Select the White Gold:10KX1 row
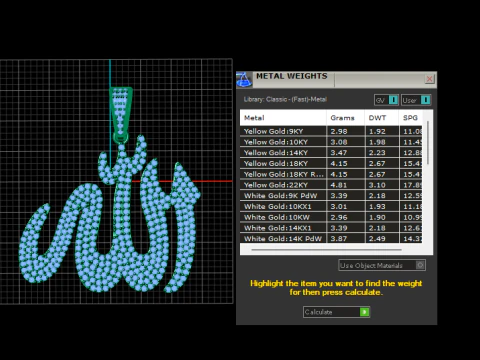Viewport: 480px width, 360px height. point(331,206)
